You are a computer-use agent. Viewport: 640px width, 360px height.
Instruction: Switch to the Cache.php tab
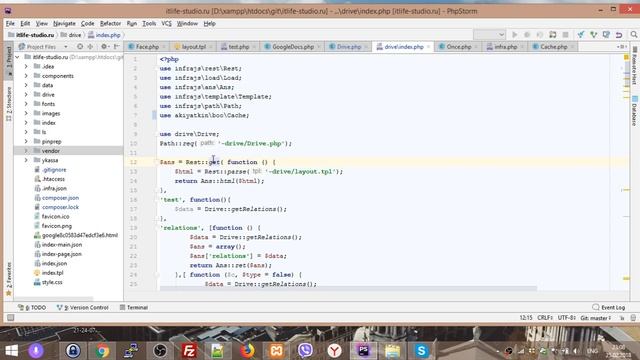(553, 47)
